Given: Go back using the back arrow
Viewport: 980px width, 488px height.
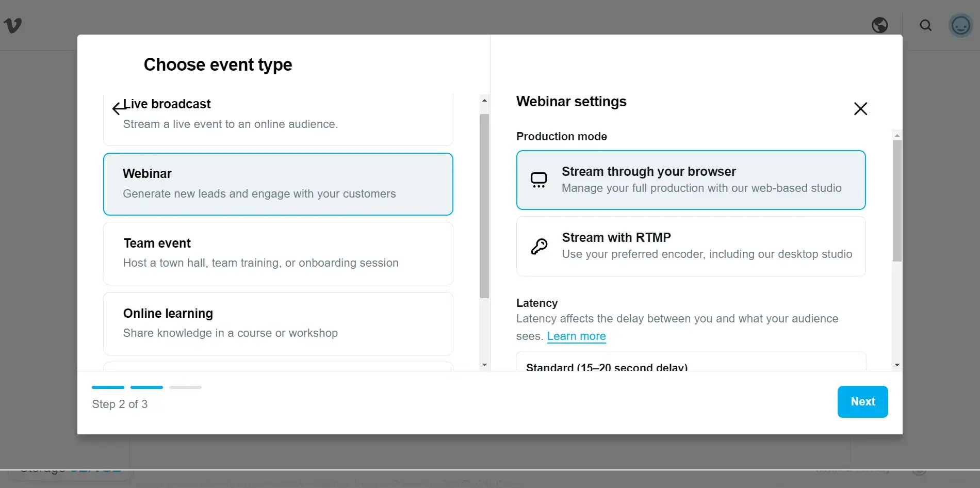Looking at the screenshot, I should click(x=118, y=108).
